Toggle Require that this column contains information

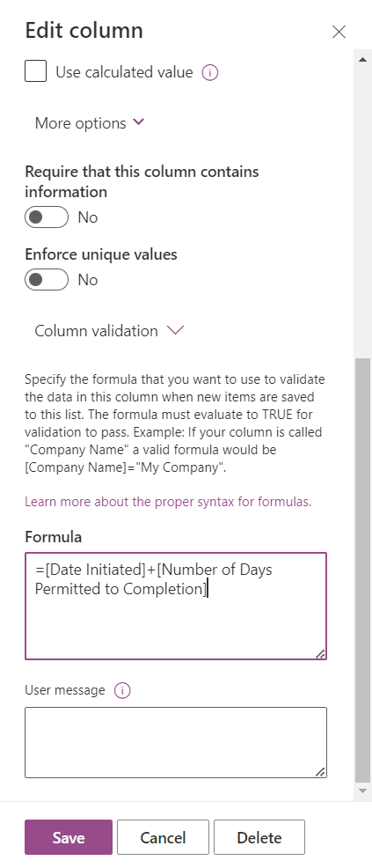[x=47, y=217]
